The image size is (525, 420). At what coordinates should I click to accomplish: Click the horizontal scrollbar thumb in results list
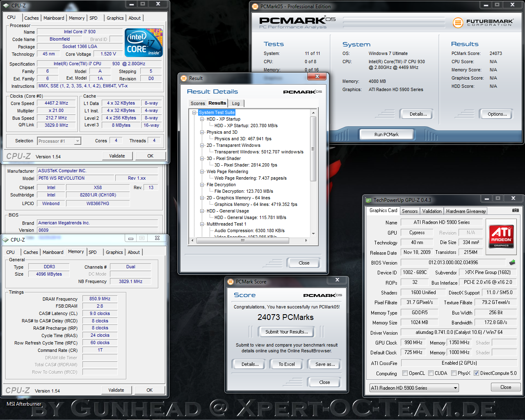pos(243,241)
